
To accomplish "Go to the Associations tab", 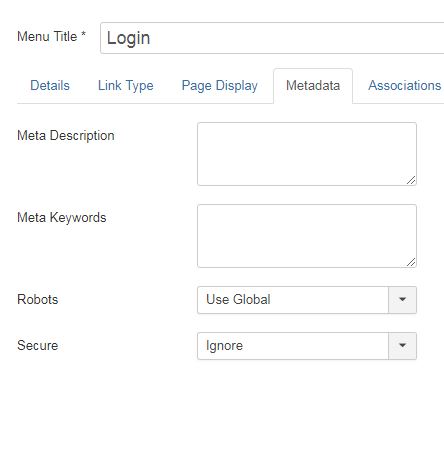I will (404, 86).
